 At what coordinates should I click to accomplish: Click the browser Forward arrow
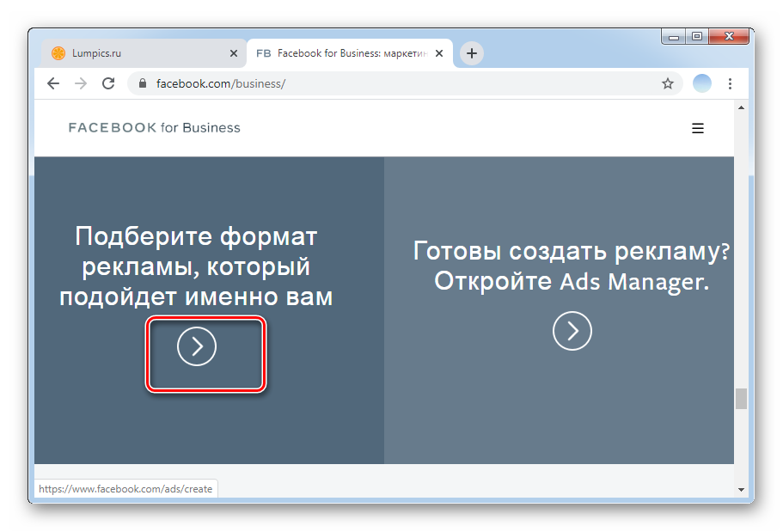(81, 83)
